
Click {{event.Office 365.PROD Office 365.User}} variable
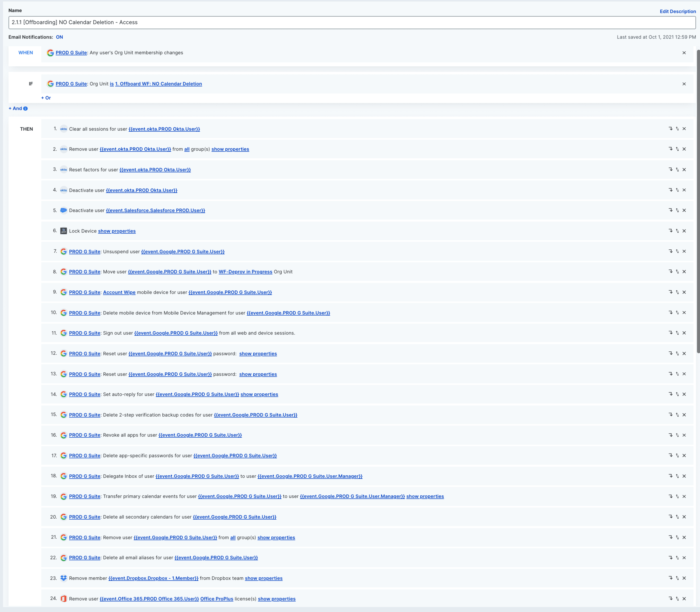point(149,599)
